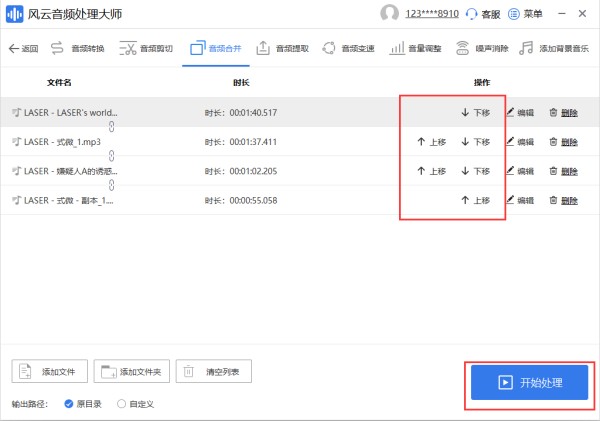Open the 音量调整 volume adjust tool
Viewport: 600px width, 421px height.
point(416,48)
